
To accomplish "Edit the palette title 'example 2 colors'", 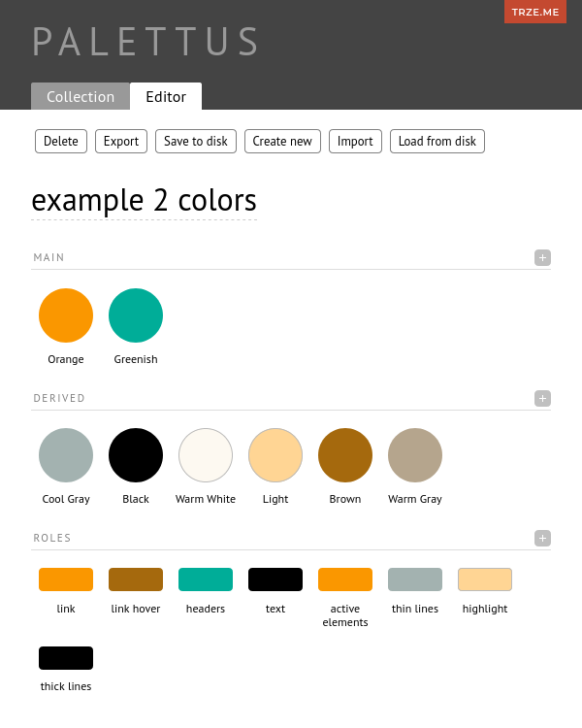I will tap(144, 200).
